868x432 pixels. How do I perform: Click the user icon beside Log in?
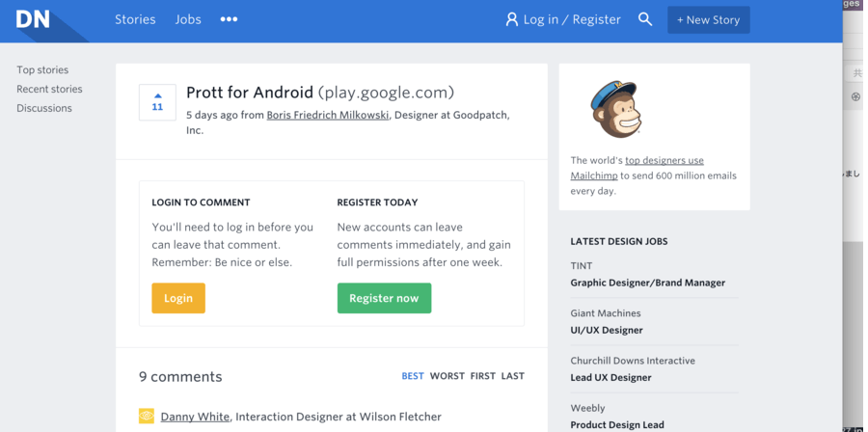(511, 20)
